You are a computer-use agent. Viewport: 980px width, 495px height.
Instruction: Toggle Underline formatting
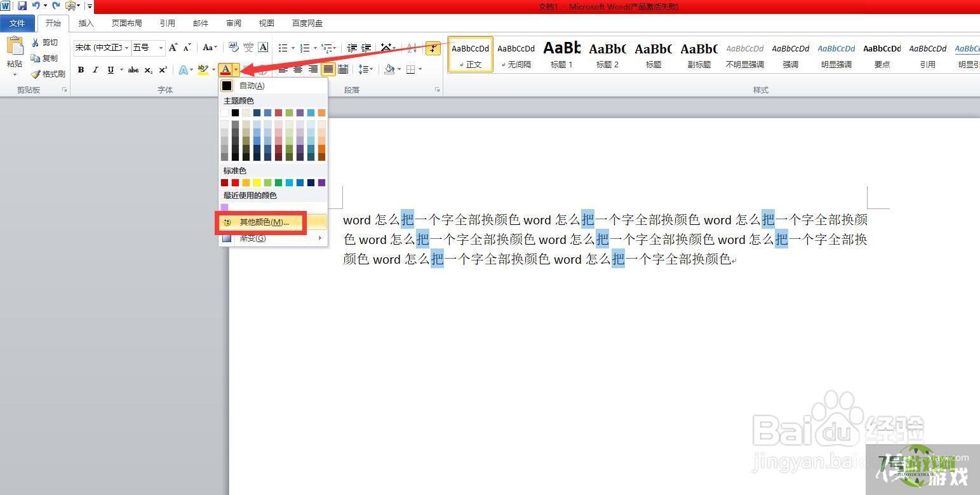click(x=111, y=70)
